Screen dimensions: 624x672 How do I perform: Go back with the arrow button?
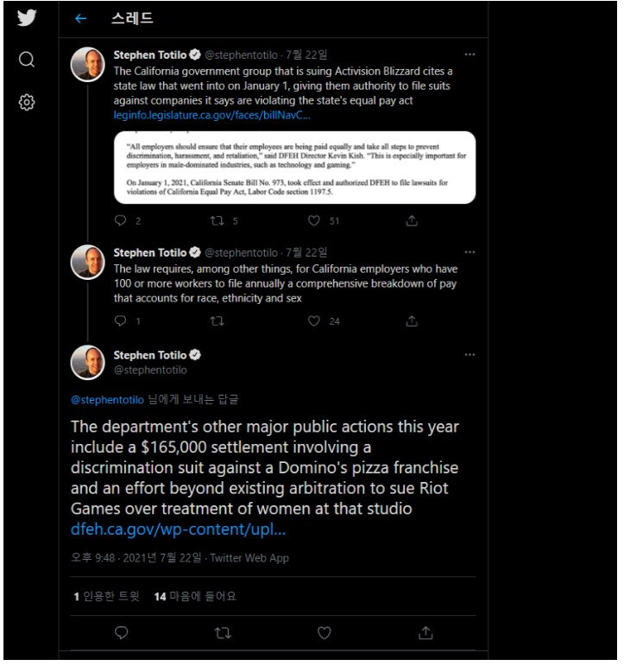(81, 19)
